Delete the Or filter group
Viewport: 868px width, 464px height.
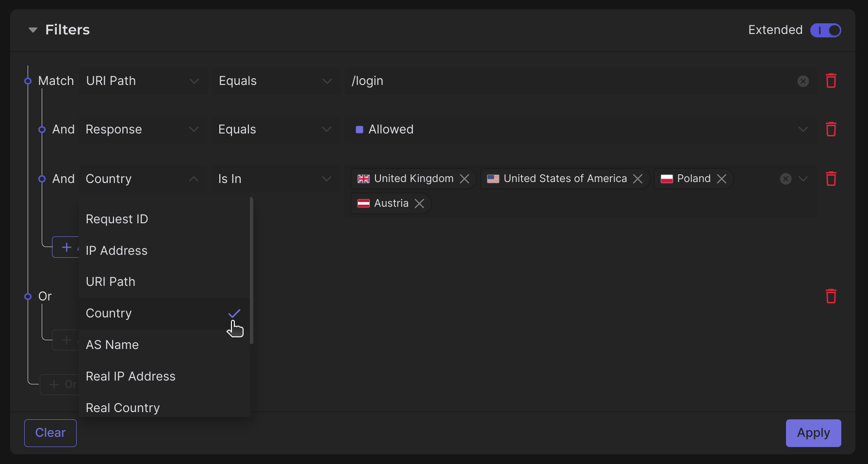click(831, 296)
